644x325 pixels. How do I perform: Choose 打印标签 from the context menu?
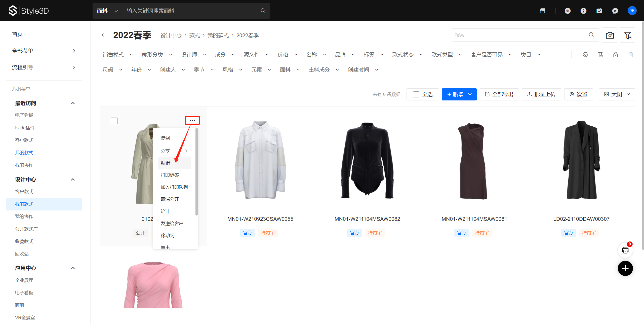tap(170, 175)
